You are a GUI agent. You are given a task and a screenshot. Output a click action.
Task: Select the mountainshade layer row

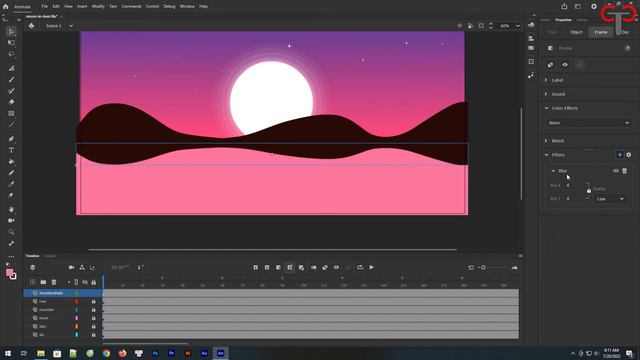(63, 293)
